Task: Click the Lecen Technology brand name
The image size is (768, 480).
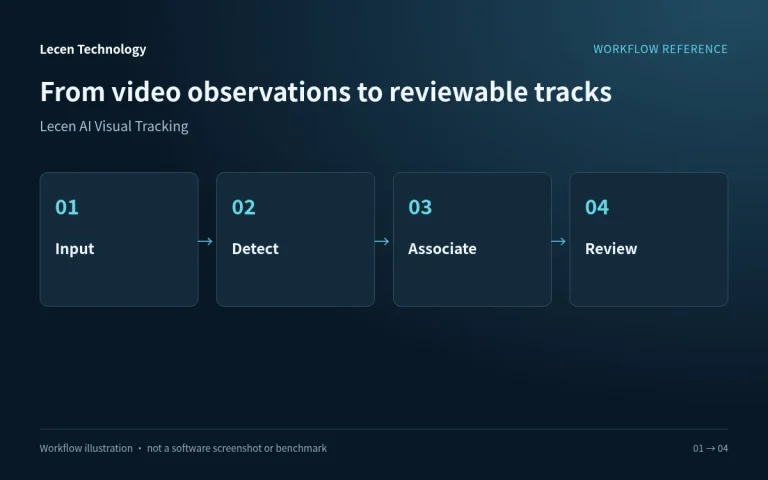Action: (93, 49)
